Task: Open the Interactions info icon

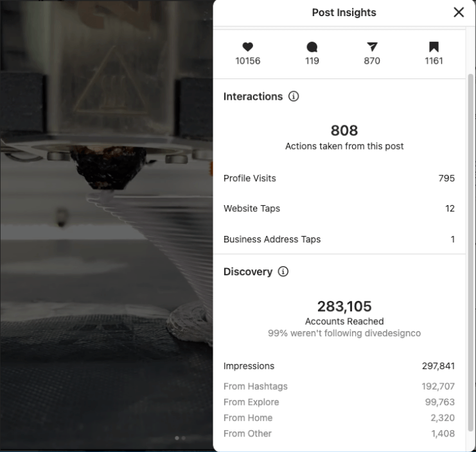Action: 294,96
